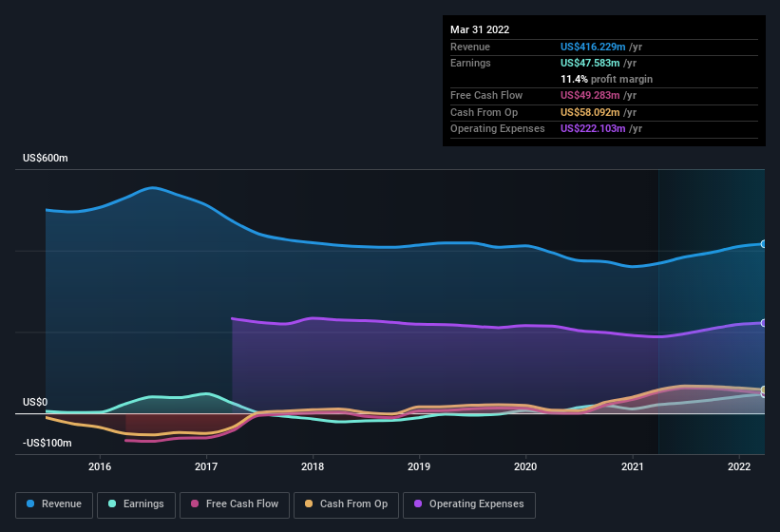The width and height of the screenshot is (780, 532).
Task: Click the -US$100m y-axis label
Action: pyautogui.click(x=48, y=443)
